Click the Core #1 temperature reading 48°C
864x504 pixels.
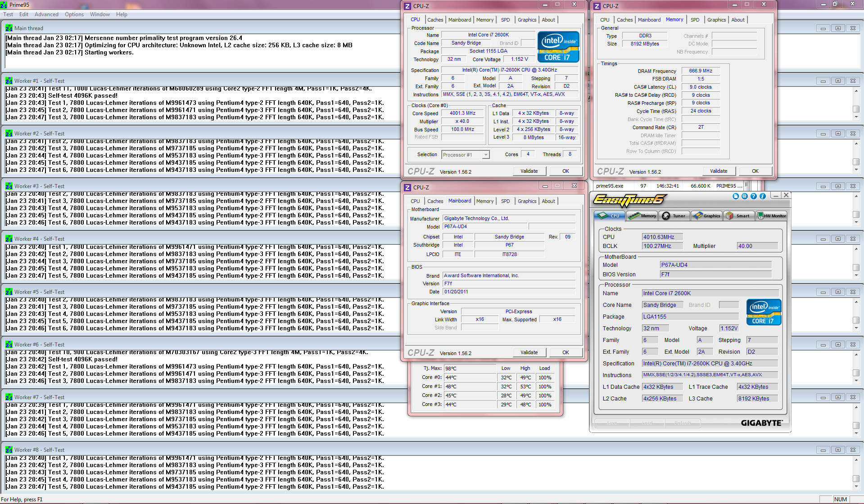[x=470, y=387]
